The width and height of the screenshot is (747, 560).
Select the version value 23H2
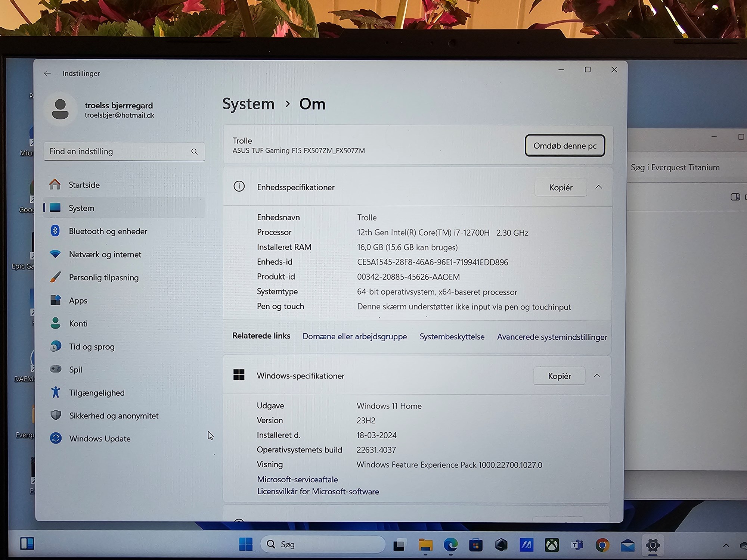pyautogui.click(x=366, y=420)
